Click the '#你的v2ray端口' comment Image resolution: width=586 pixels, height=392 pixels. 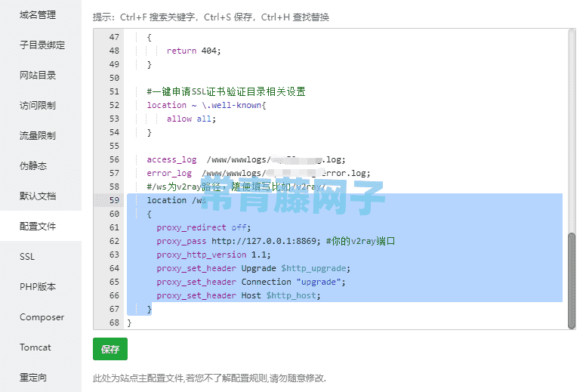pos(360,241)
